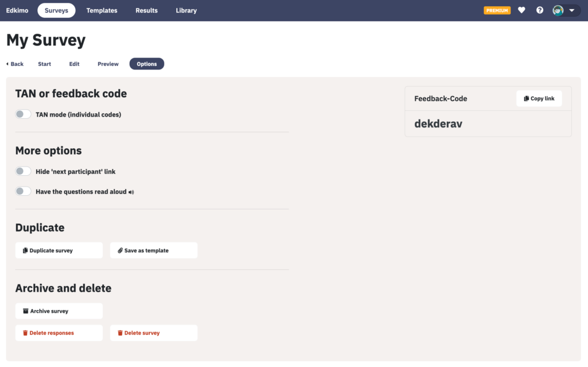Open help via question mark icon
588x367 pixels.
[x=540, y=10]
